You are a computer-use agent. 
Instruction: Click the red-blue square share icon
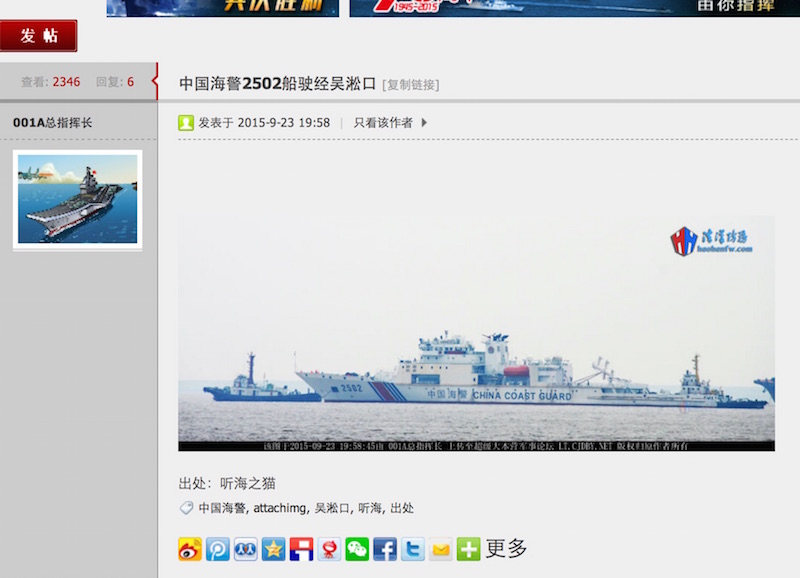pos(301,549)
